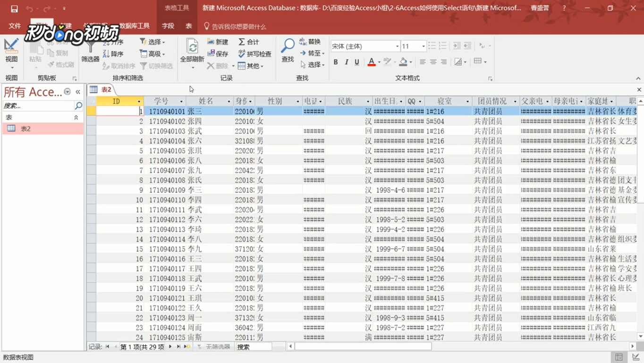The width and height of the screenshot is (644, 363).
Task: Open font color red A dropdown arrow
Action: [379, 62]
